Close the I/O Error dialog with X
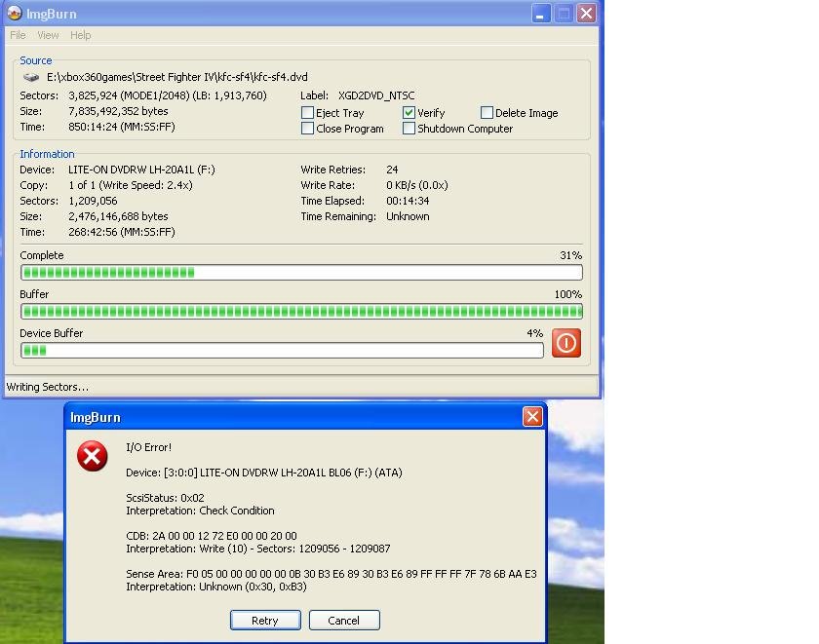The image size is (819, 644). 532,416
